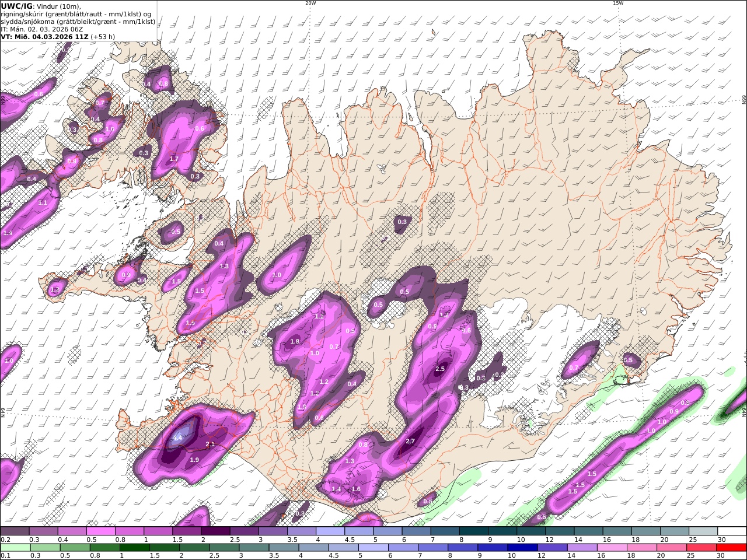This screenshot has height=560, width=747.
Task: Click the 15W longitude label
Action: 618,3
